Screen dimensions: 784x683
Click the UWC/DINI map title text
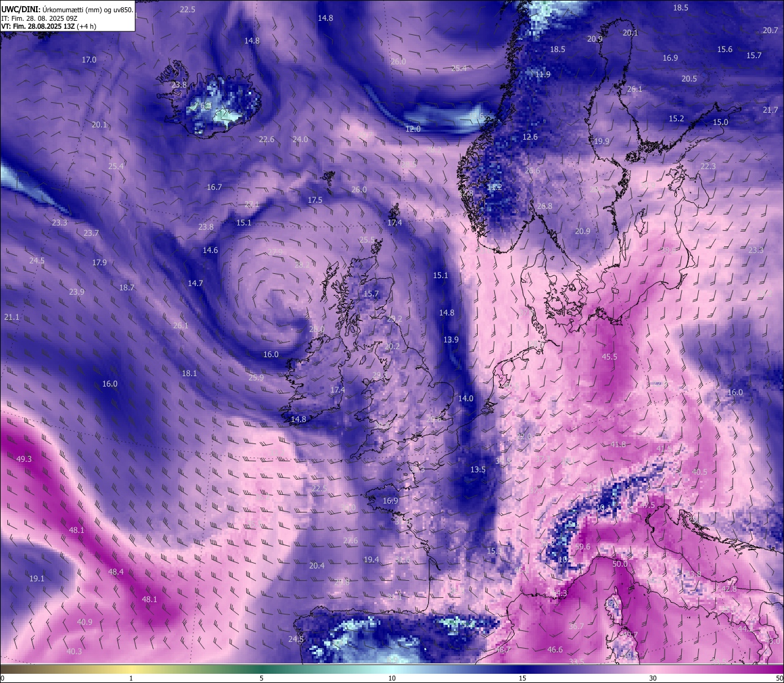(x=67, y=9)
